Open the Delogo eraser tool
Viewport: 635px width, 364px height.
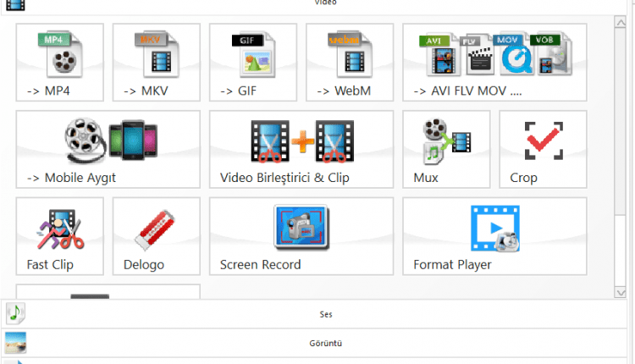[156, 236]
